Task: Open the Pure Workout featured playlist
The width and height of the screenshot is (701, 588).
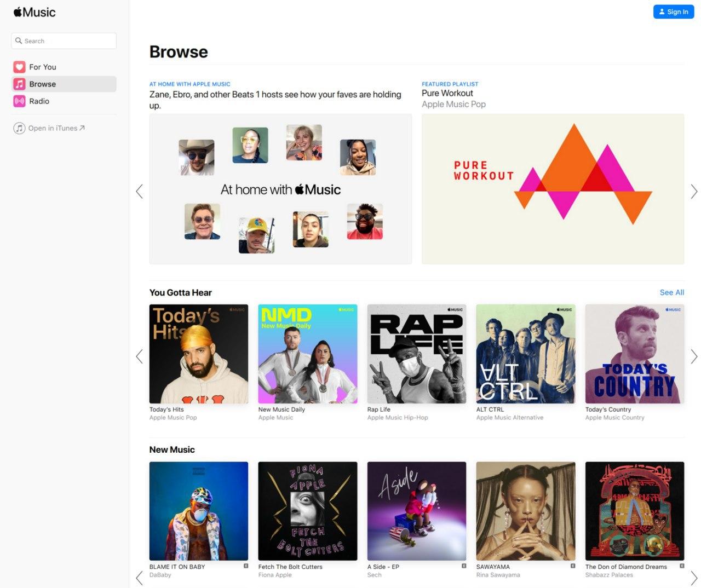Action: pos(553,189)
